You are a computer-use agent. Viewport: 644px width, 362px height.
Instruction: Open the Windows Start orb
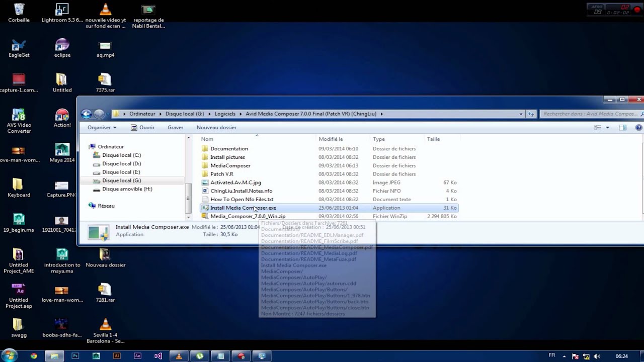(9, 355)
